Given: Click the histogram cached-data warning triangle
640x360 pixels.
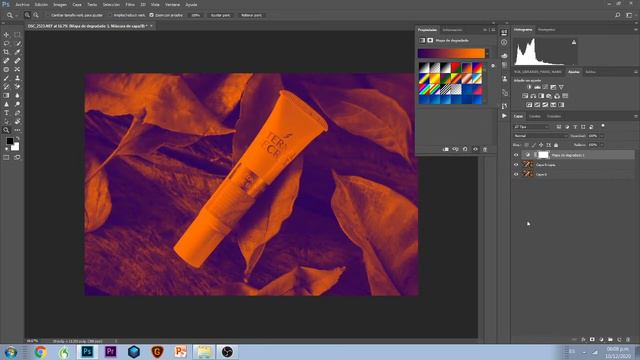Looking at the screenshot, I should (574, 42).
